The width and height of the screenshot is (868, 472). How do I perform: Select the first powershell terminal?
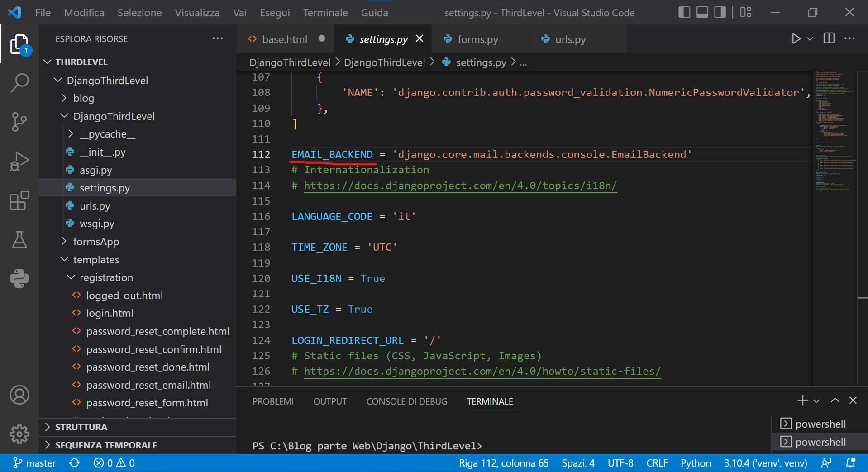click(820, 424)
